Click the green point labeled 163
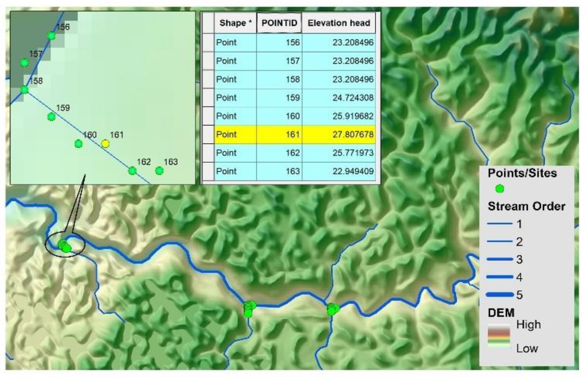 (x=159, y=171)
